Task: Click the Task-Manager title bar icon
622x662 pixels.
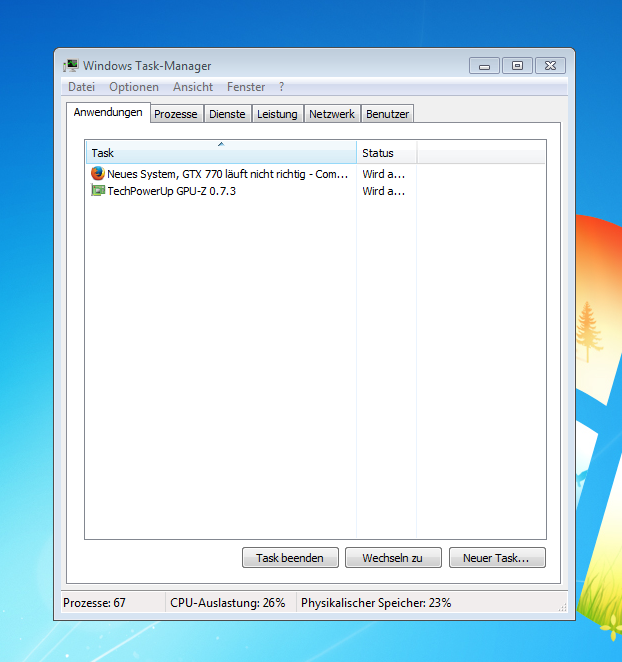Action: (x=71, y=66)
